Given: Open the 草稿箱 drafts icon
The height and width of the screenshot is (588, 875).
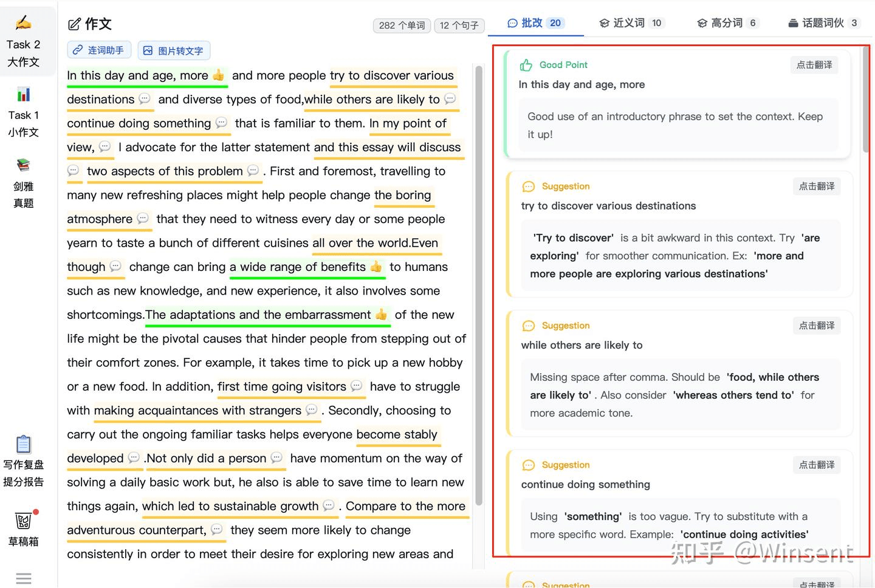Looking at the screenshot, I should 23,521.
